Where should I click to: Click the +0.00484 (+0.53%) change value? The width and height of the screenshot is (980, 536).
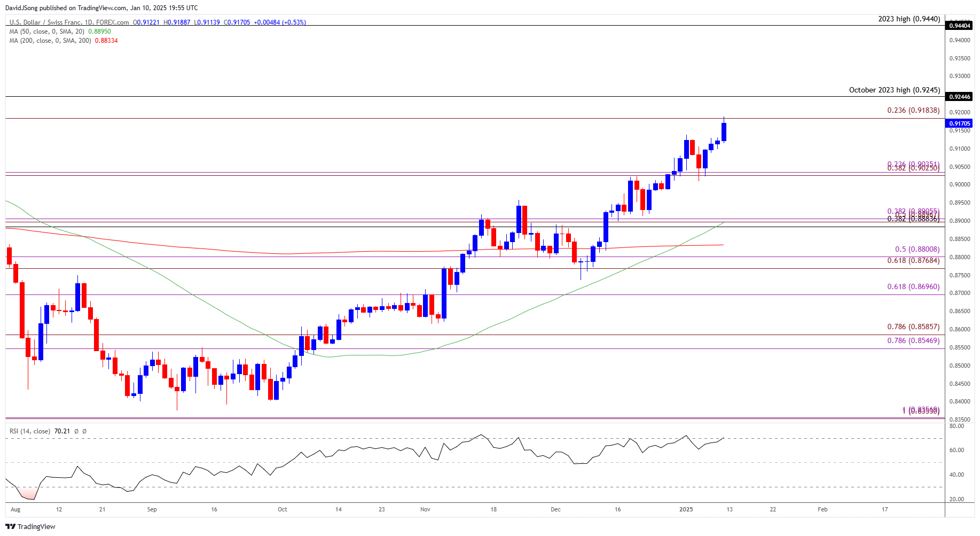[280, 22]
